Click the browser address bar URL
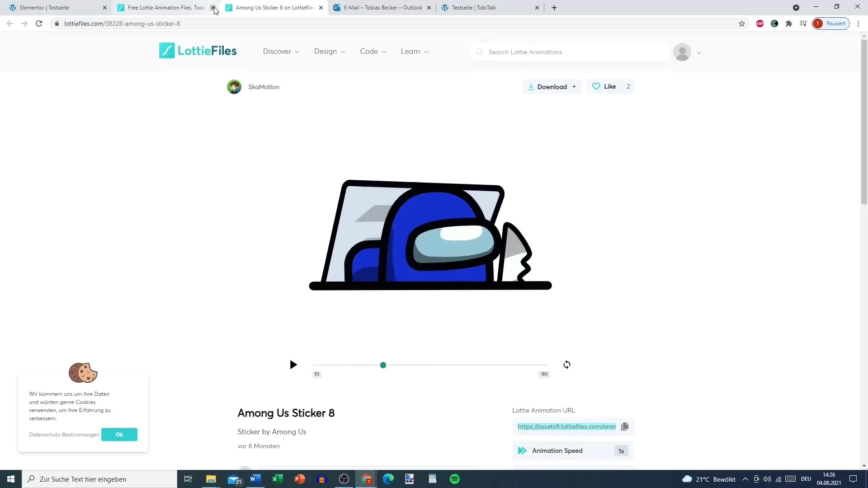This screenshot has height=488, width=868. tap(122, 23)
